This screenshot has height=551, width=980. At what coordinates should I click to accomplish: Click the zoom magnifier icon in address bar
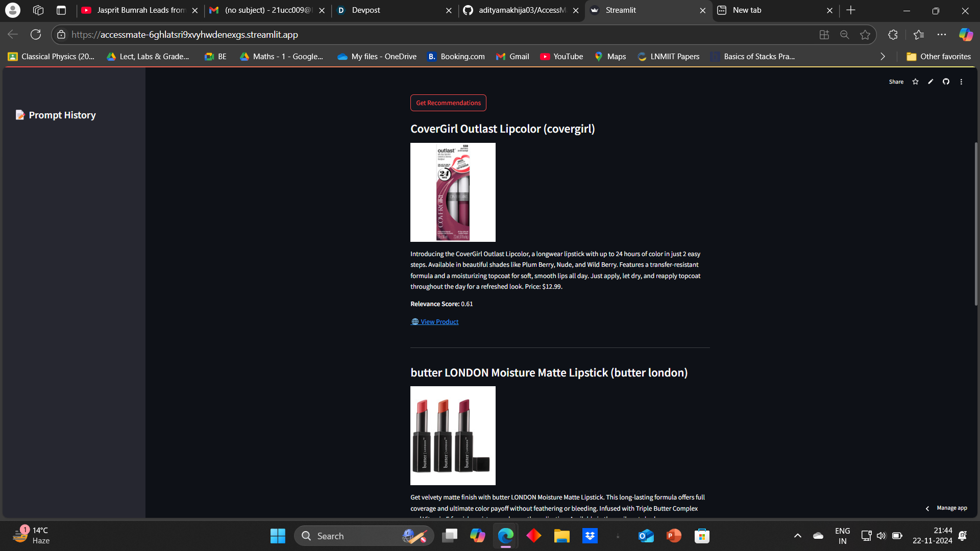point(844,35)
